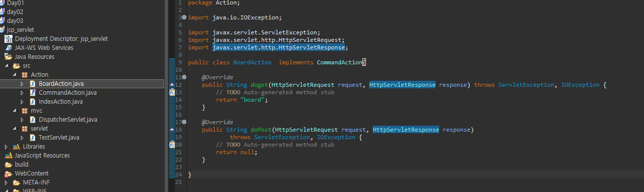Click 'throws ServletException, IOException' on line 19

(293, 137)
